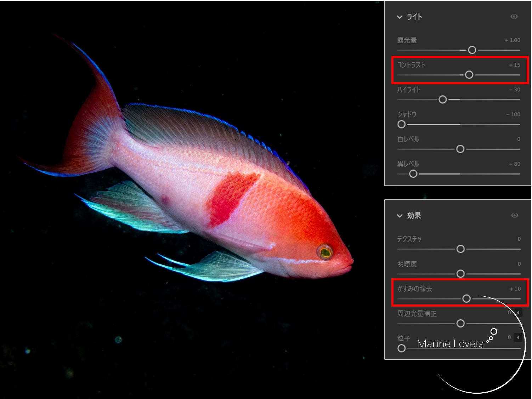Collapse the 効果 panel chevron
This screenshot has width=532, height=399.
[x=400, y=216]
